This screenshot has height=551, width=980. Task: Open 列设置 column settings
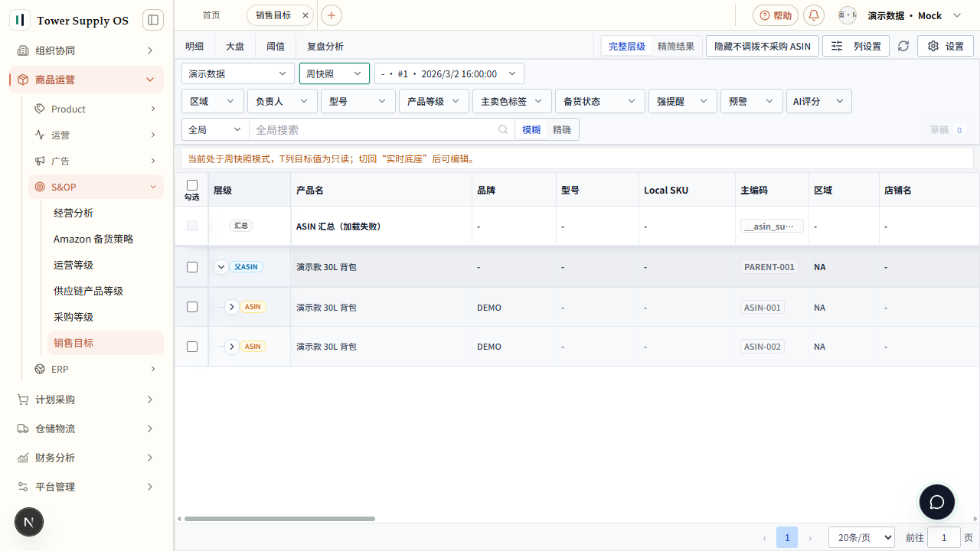pos(856,46)
